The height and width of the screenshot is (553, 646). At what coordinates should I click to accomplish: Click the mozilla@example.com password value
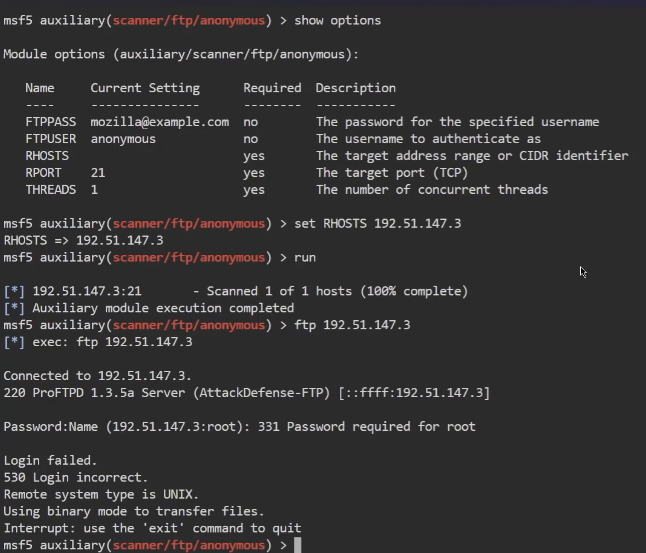point(159,122)
